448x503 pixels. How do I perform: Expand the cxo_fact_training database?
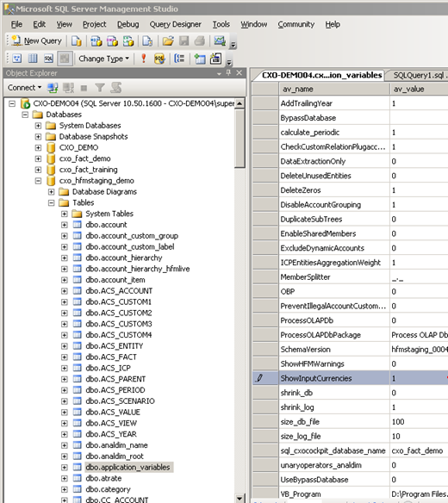point(38,170)
